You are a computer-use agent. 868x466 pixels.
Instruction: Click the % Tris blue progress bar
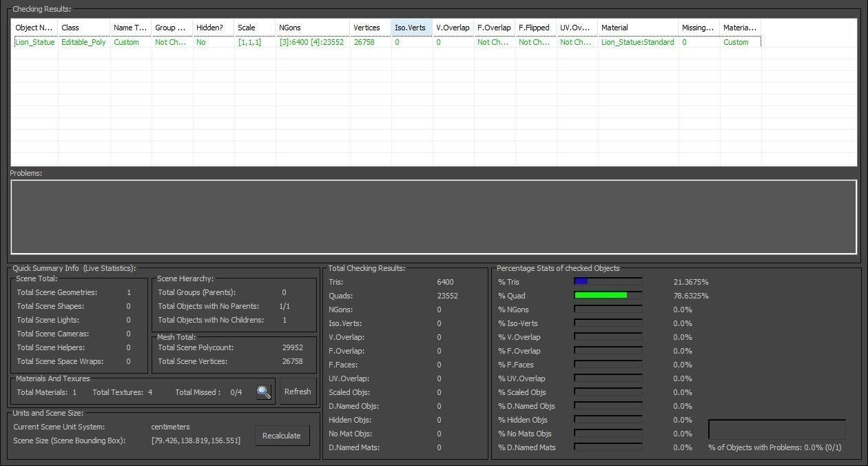coord(608,282)
